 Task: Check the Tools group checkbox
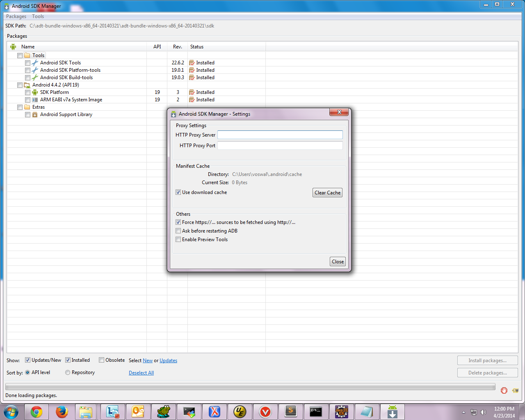[x=20, y=55]
